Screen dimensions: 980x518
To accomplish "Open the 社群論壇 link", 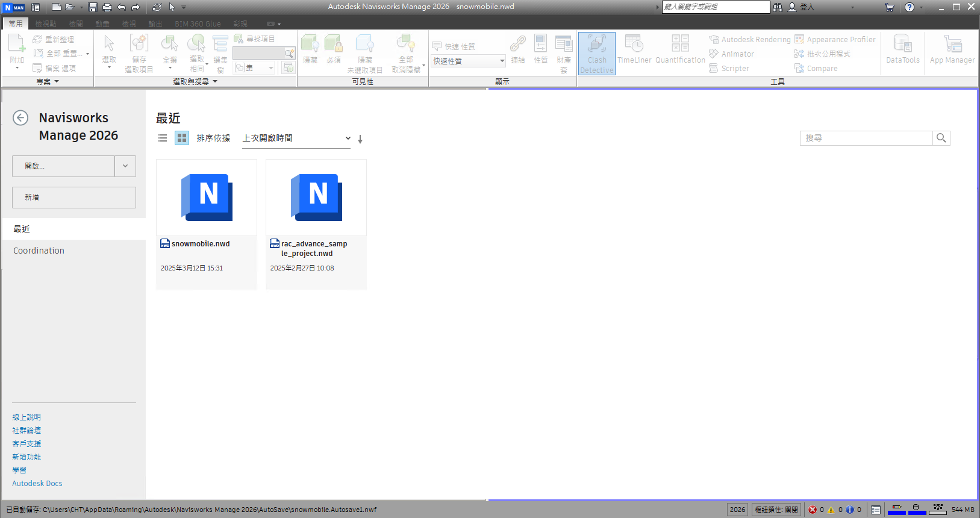I will tap(27, 430).
